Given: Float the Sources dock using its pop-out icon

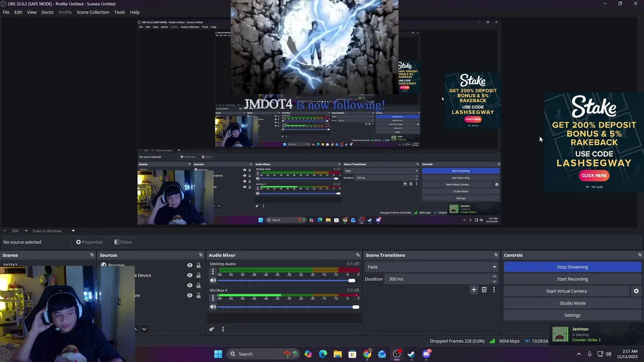Looking at the screenshot, I should pos(201,255).
